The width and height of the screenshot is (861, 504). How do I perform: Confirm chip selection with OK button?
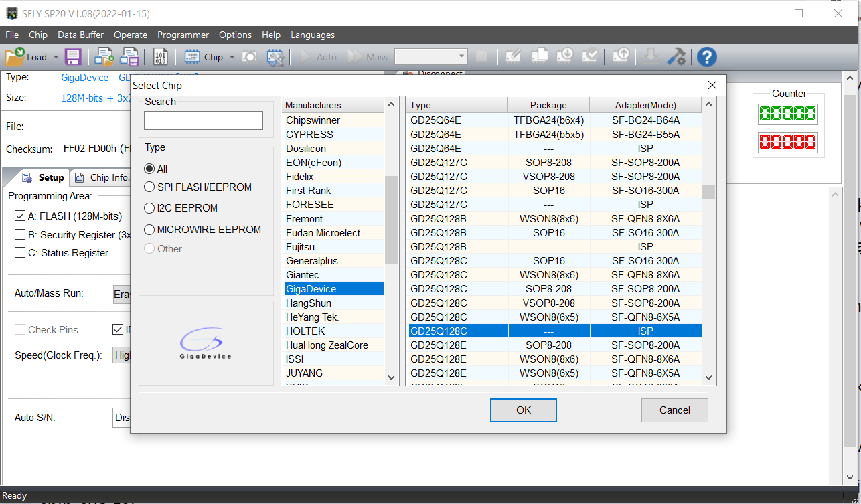click(x=524, y=410)
